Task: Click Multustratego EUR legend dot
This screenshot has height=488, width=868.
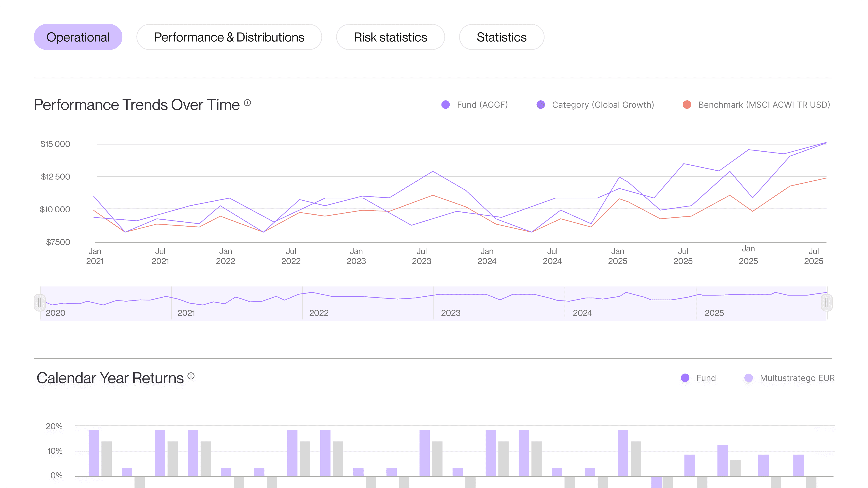Action: tap(748, 378)
